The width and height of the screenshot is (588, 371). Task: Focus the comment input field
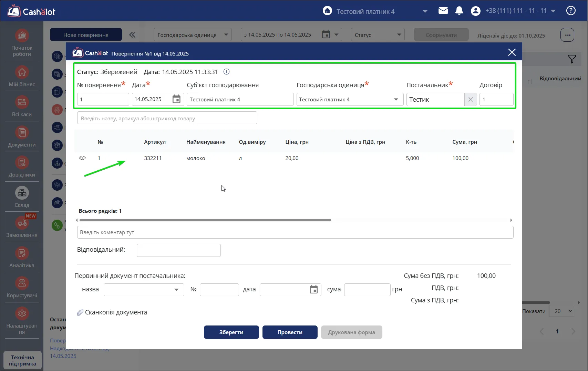295,232
